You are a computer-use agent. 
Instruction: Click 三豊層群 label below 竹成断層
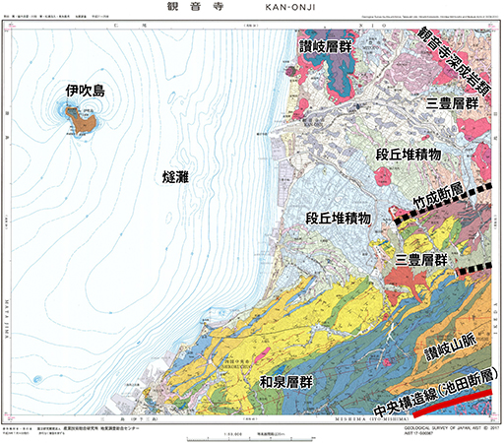[421, 260]
